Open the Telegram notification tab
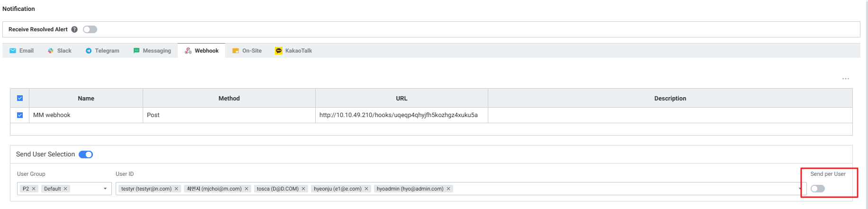This screenshot has height=209, width=868. tap(102, 51)
